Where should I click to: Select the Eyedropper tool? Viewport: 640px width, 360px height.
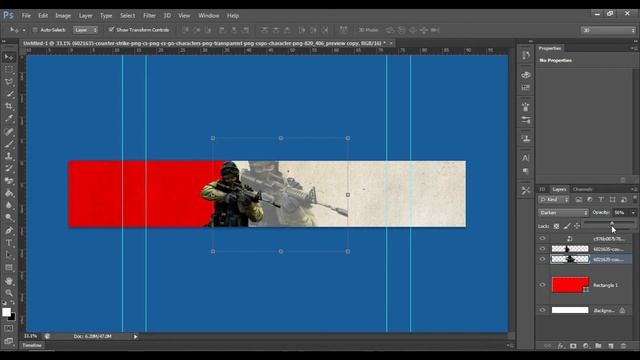(x=9, y=119)
